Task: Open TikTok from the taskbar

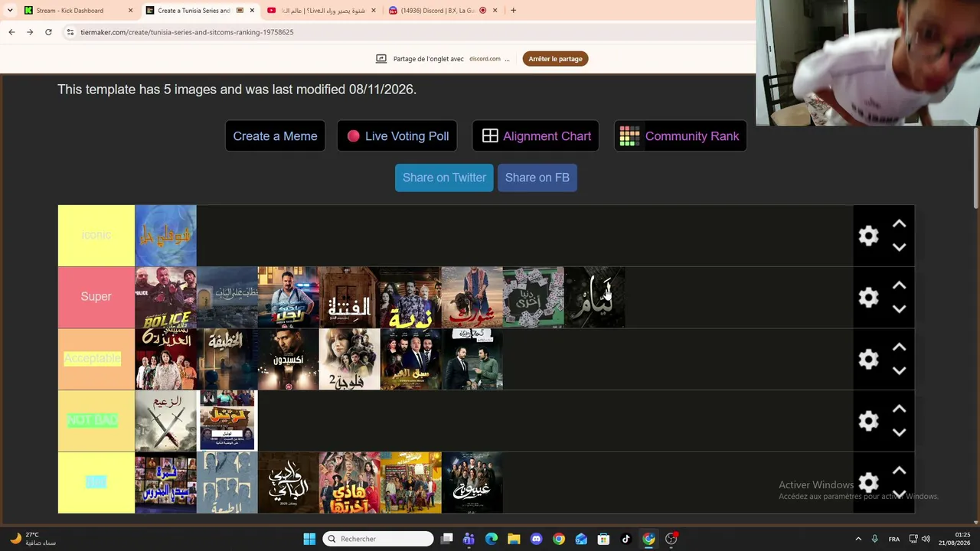Action: pos(626,539)
